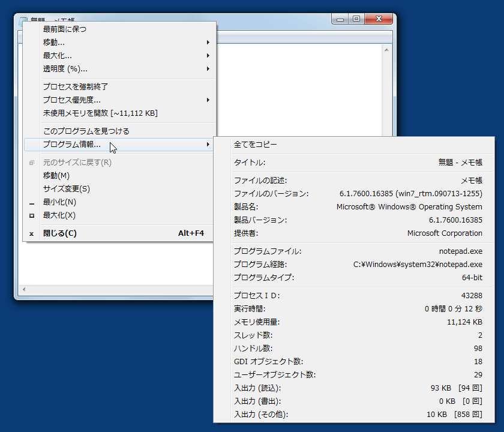Close the Notepad window
This screenshot has height=432, width=504.
coord(379,19)
